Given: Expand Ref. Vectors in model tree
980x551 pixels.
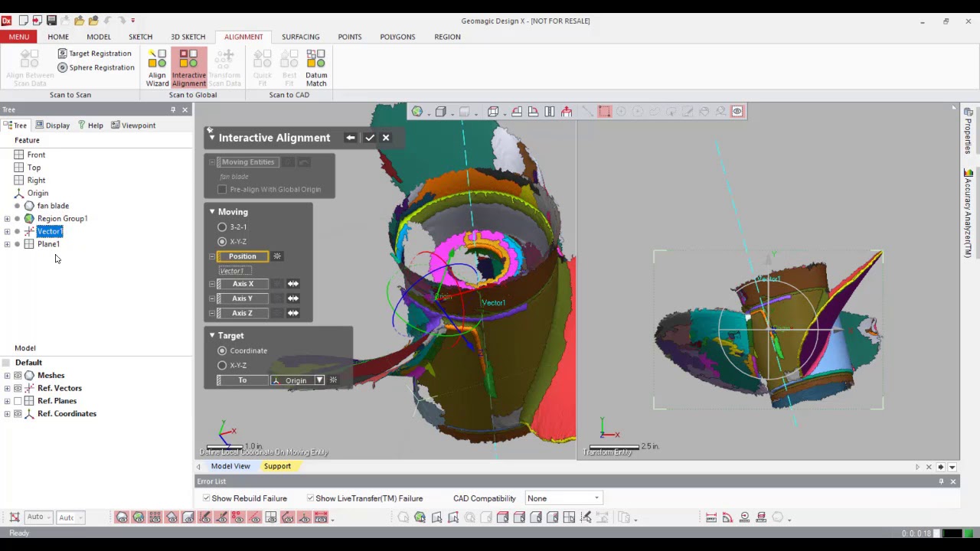Looking at the screenshot, I should point(7,388).
